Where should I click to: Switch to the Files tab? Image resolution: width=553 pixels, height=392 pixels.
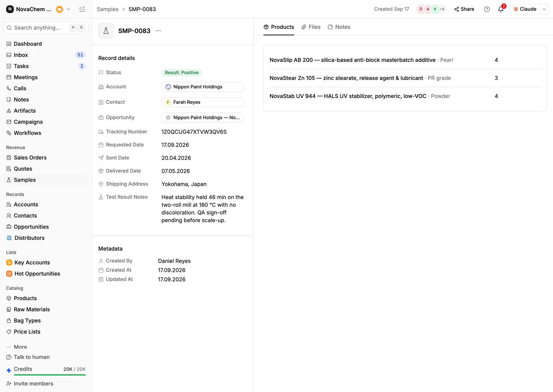pos(311,27)
